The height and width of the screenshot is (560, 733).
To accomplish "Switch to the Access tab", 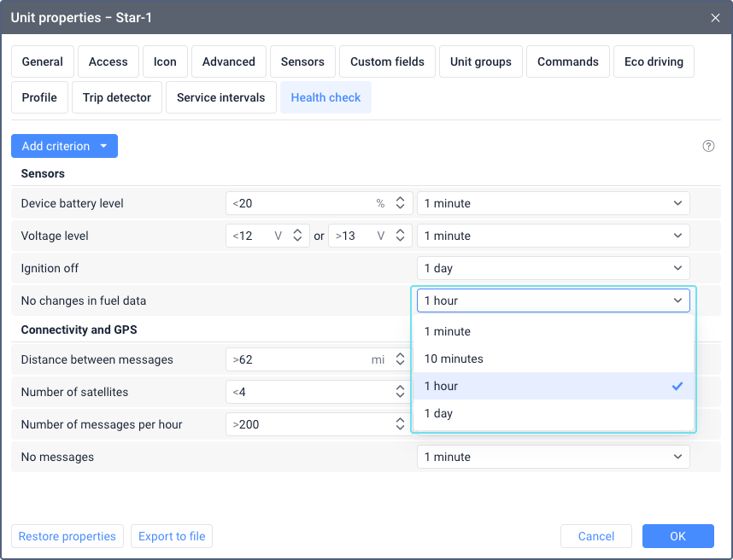I will pyautogui.click(x=108, y=61).
